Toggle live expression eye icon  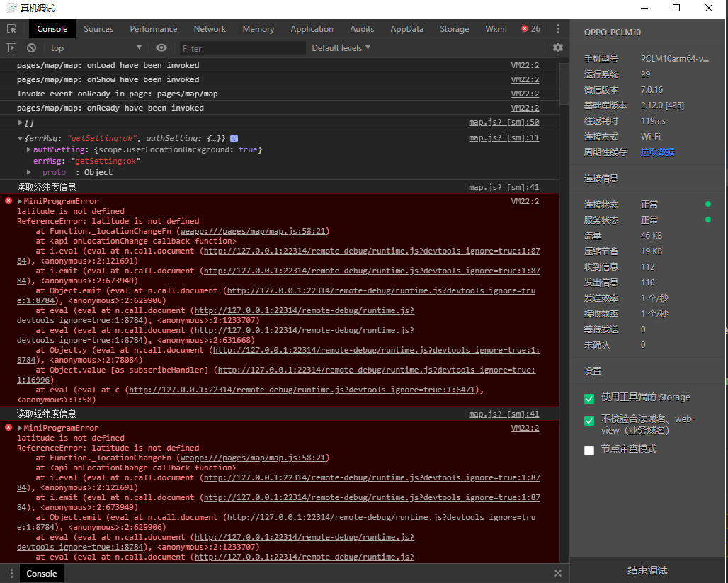point(161,48)
